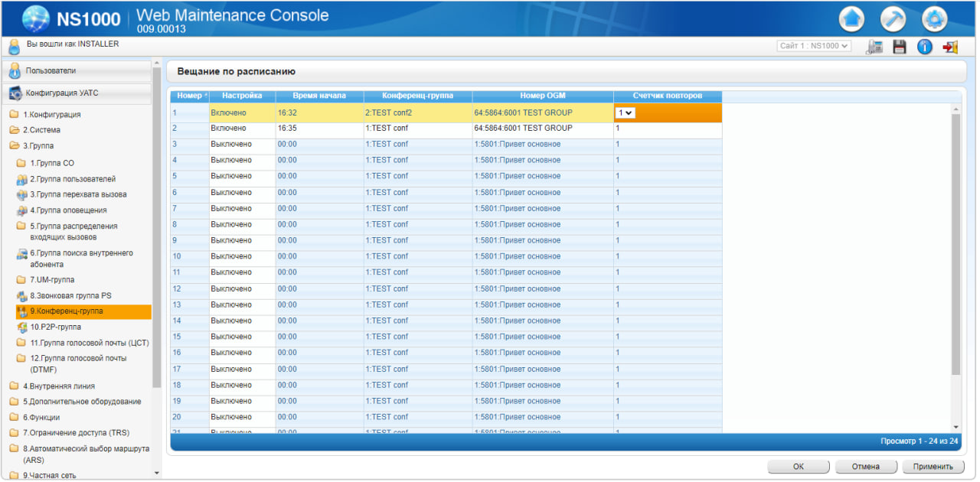Click the icon of 9.Конференц-группа
This screenshot has height=482, width=980.
tap(21, 311)
